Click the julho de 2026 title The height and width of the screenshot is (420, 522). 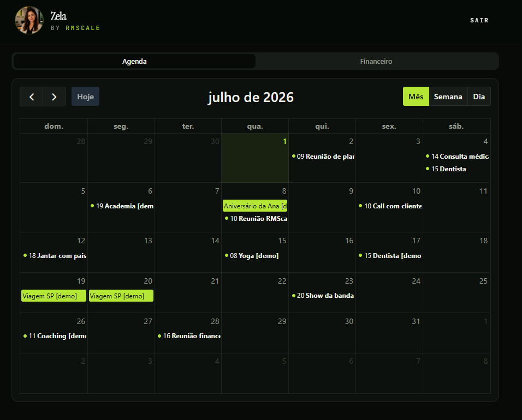click(251, 98)
